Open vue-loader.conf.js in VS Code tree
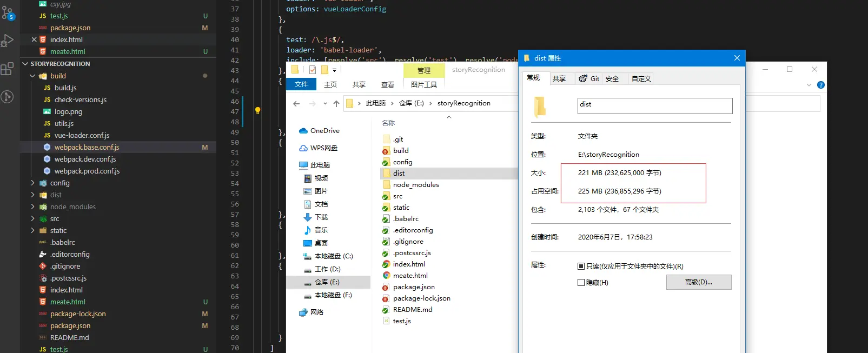 [x=82, y=135]
